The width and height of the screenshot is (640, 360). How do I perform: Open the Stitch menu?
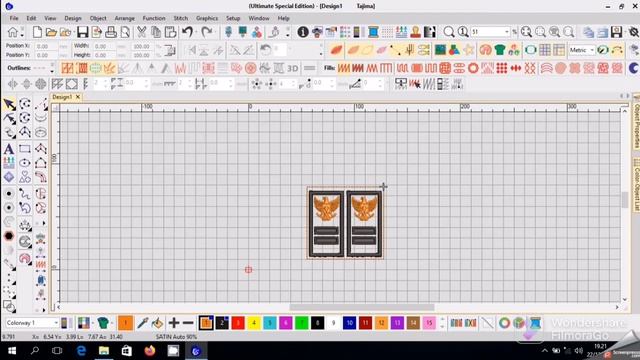[181, 18]
